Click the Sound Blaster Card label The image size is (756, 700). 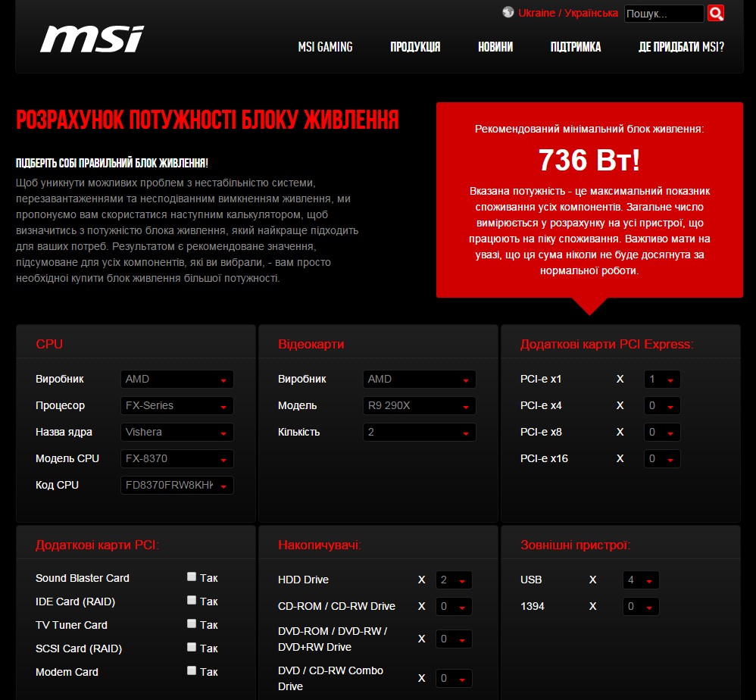(x=83, y=578)
